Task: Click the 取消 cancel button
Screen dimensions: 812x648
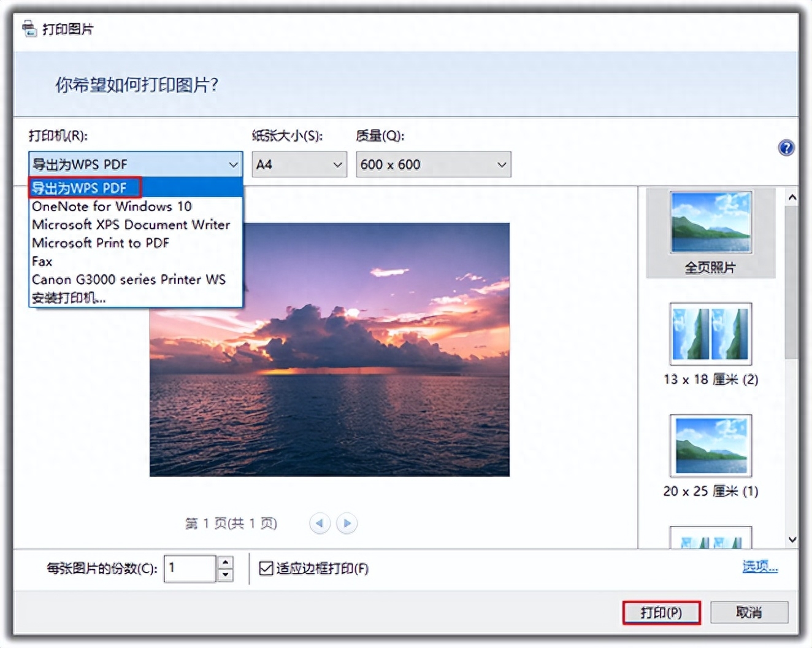Action: pyautogui.click(x=749, y=612)
